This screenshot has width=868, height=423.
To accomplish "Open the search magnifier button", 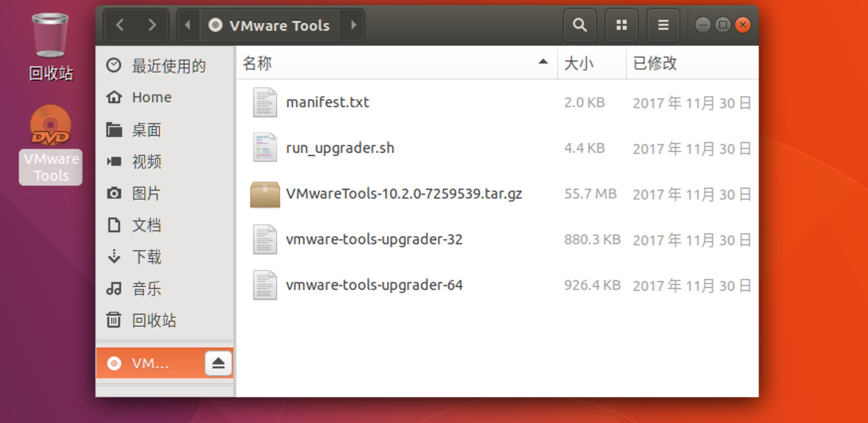I will (x=579, y=25).
